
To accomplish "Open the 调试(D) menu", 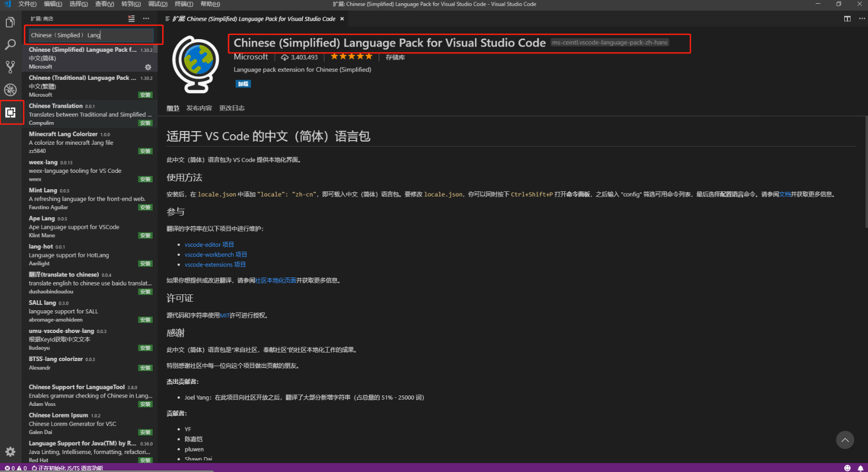I will click(x=157, y=4).
